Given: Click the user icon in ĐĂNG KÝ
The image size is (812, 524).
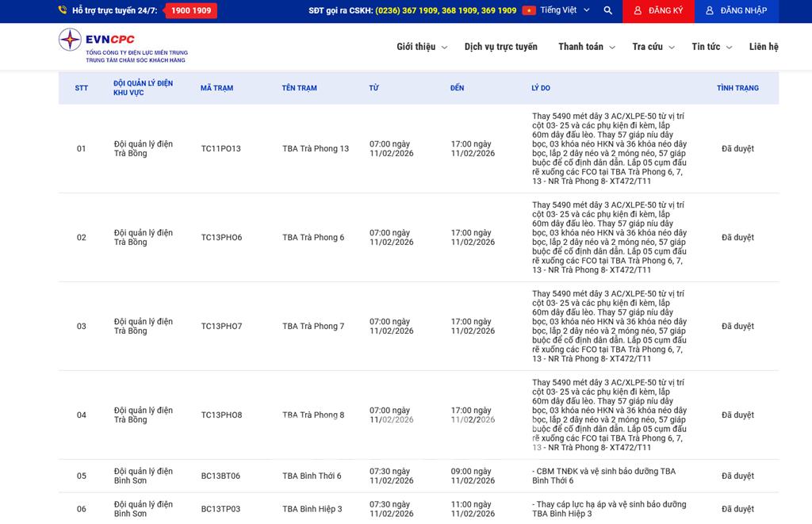Looking at the screenshot, I should [638, 11].
